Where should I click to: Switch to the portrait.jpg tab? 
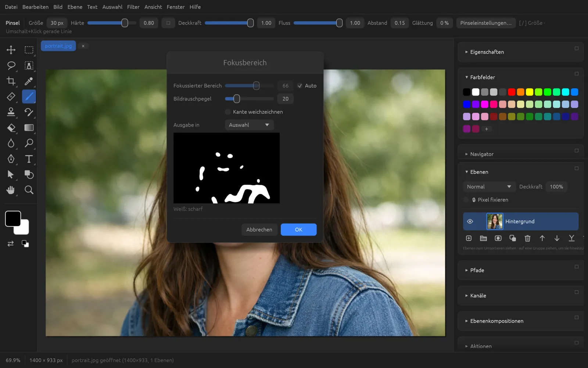click(58, 46)
